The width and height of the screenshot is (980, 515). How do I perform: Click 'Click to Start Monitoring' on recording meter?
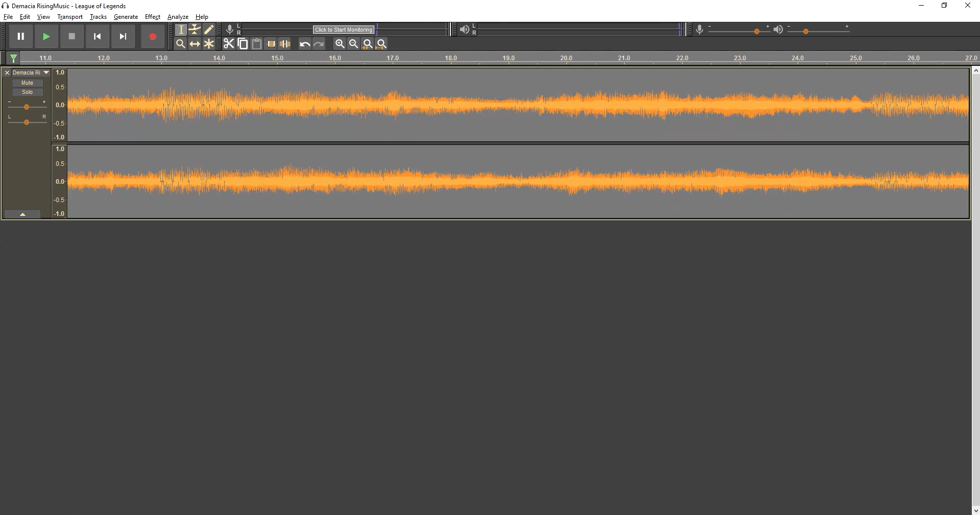coord(344,30)
